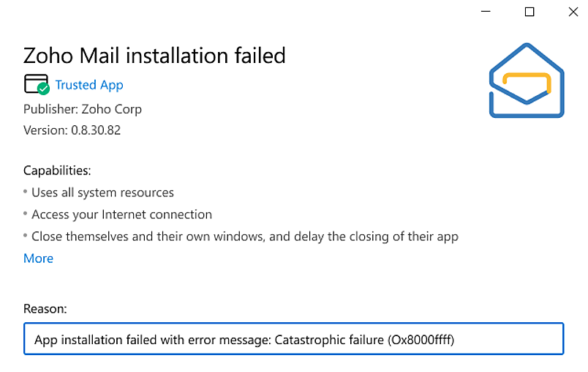Image resolution: width=588 pixels, height=372 pixels.
Task: Click the Capabilities heading
Action: click(57, 171)
